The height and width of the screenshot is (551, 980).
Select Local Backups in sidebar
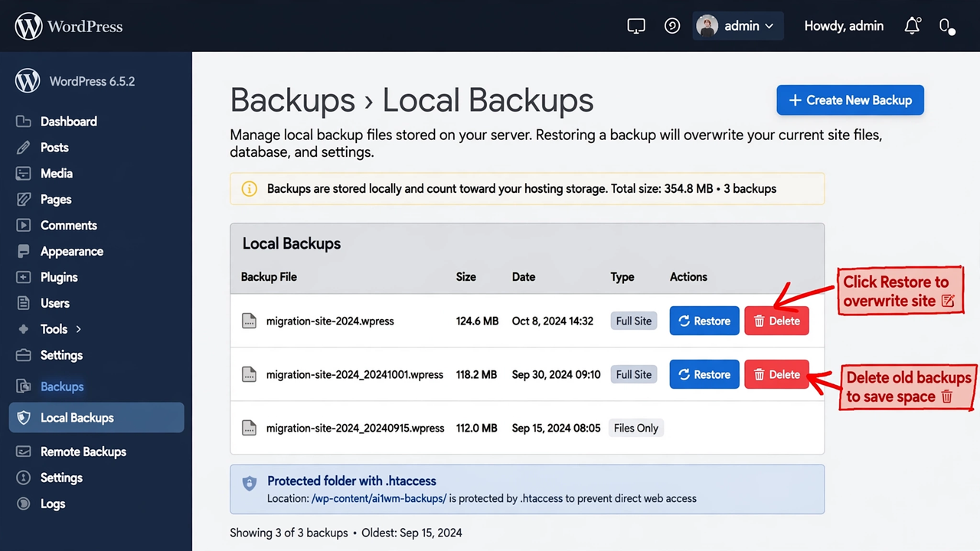click(96, 418)
